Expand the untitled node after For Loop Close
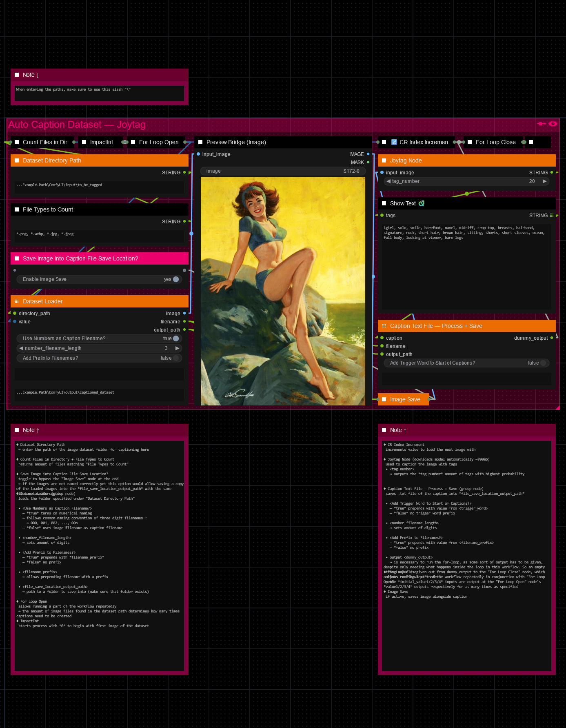 click(x=531, y=142)
